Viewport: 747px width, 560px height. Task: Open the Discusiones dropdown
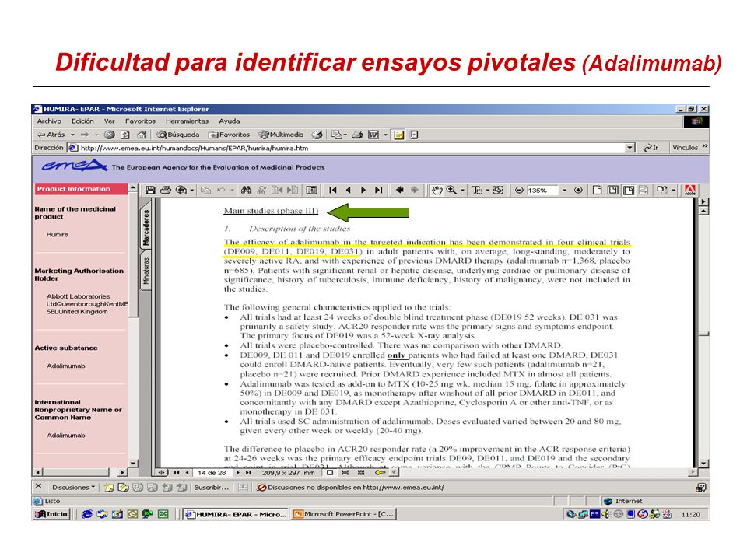coord(73,487)
